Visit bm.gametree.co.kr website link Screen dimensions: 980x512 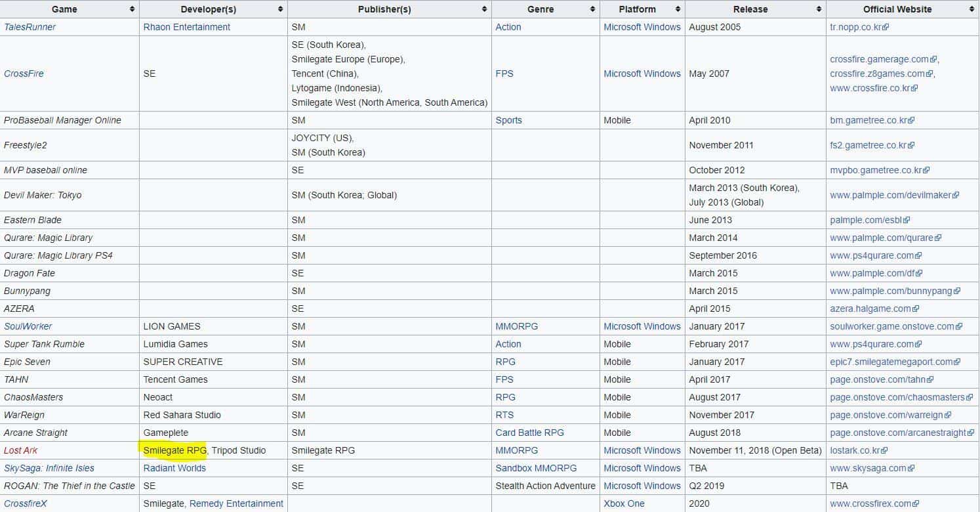tap(872, 120)
